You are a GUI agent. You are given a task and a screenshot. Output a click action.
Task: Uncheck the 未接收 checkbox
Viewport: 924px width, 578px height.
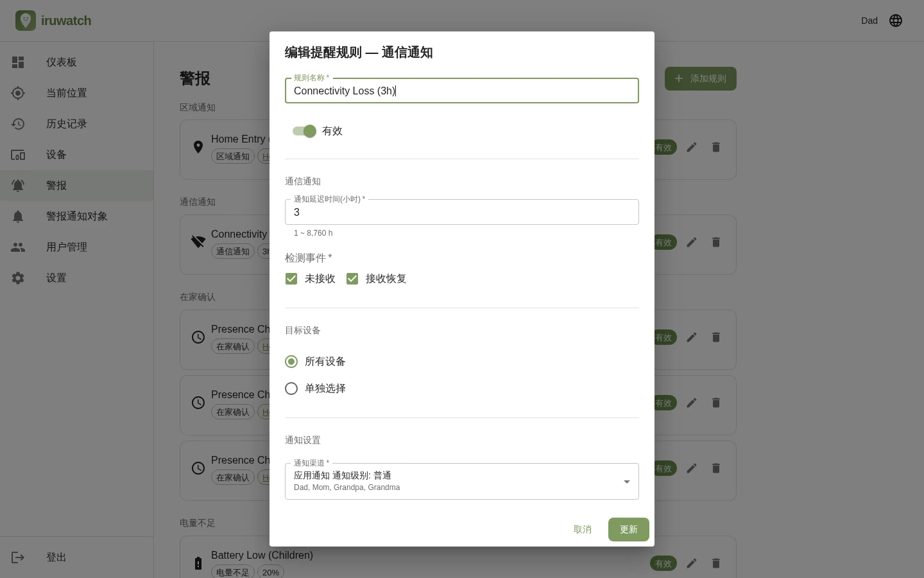291,279
